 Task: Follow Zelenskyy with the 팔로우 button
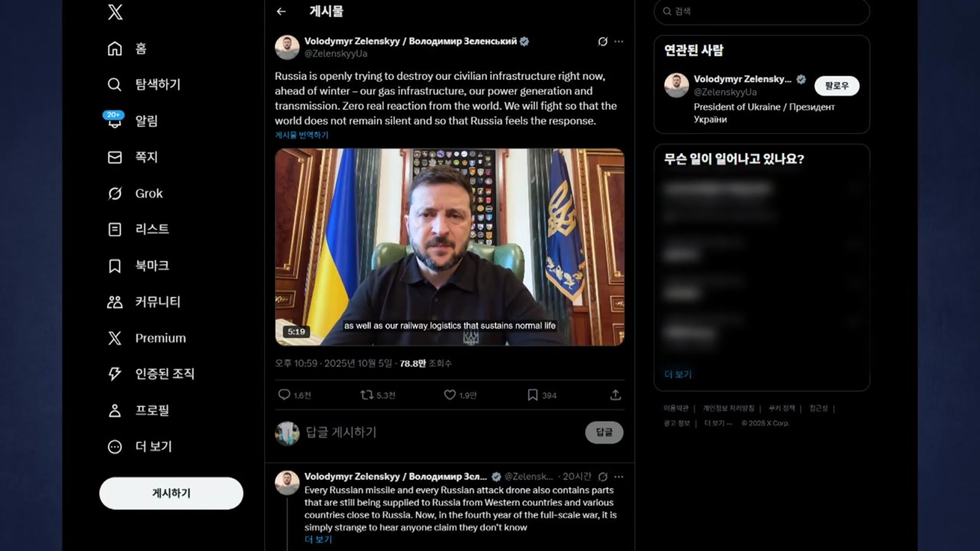pos(836,86)
